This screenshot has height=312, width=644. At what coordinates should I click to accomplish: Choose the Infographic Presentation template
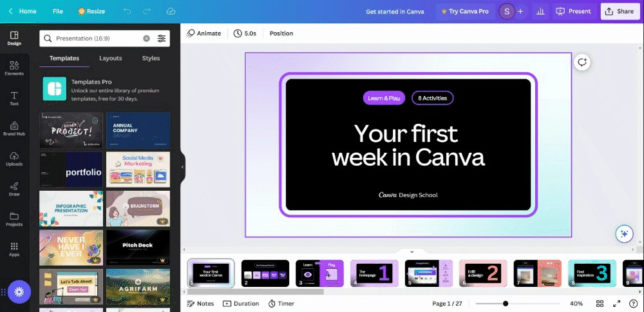click(x=71, y=208)
